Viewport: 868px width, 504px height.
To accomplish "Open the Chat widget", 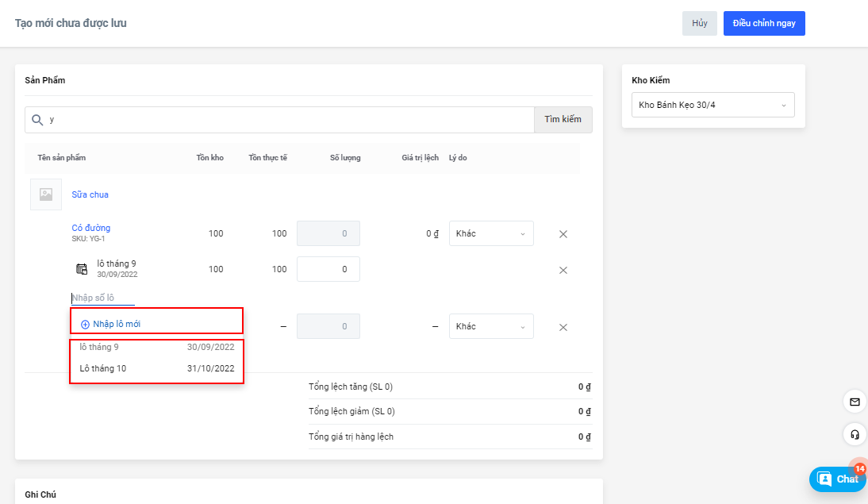I will 838,479.
